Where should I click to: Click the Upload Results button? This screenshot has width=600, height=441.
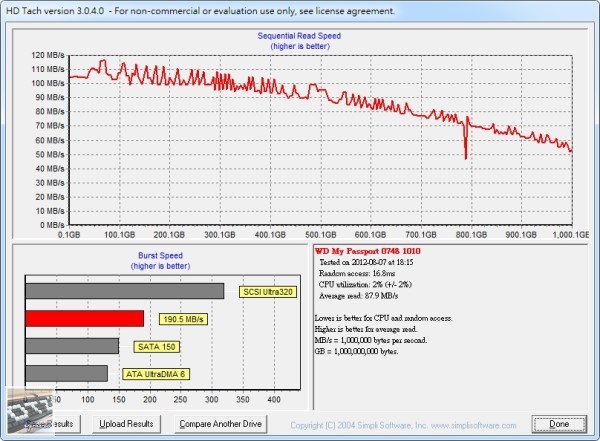coord(126,424)
